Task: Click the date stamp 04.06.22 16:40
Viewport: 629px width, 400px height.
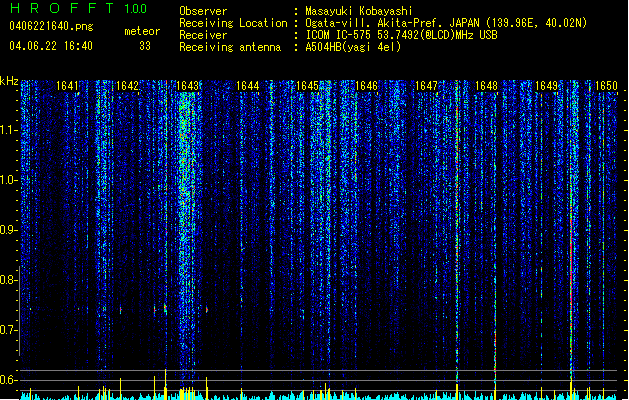Action: click(x=51, y=46)
